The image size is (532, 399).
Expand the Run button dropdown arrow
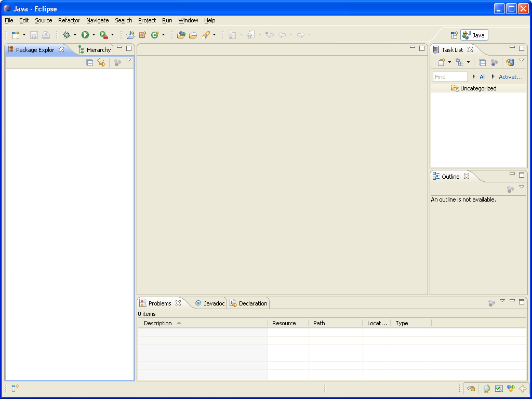click(94, 35)
